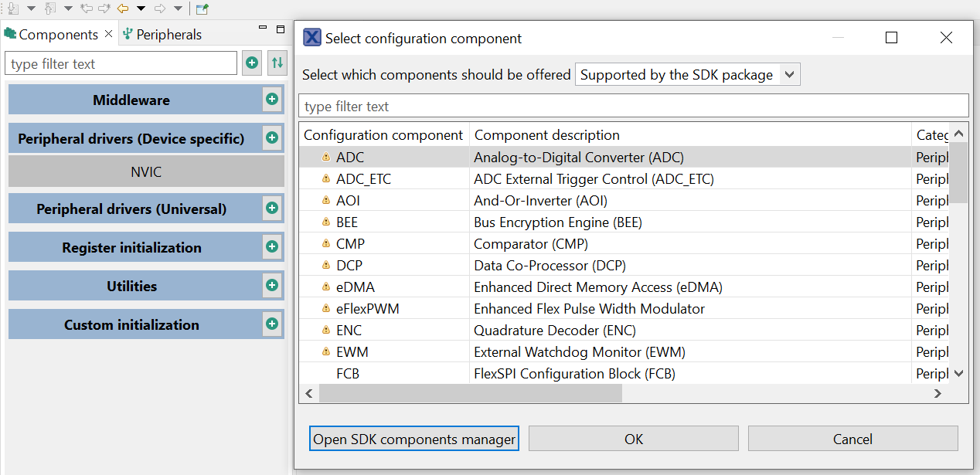Open dropdown next to back arrow

(141, 8)
